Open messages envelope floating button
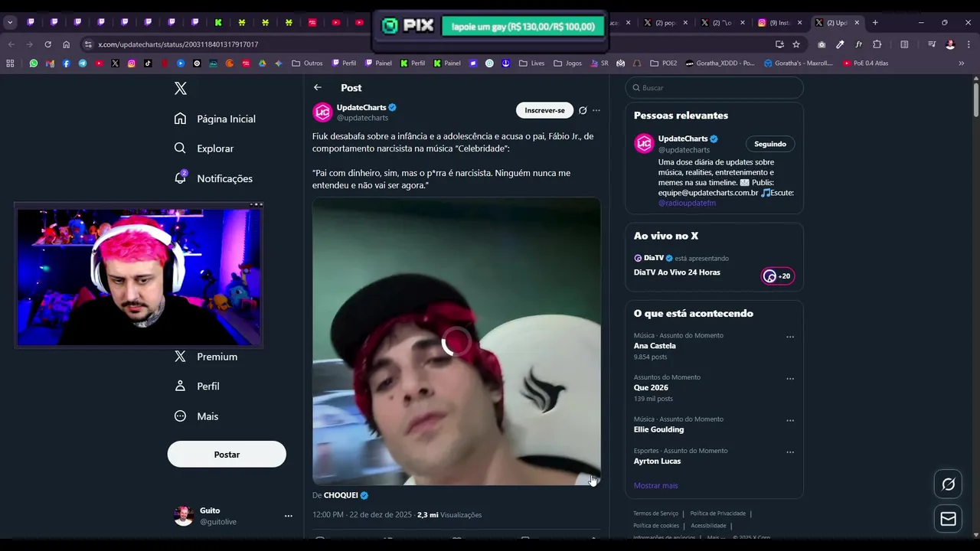Image resolution: width=980 pixels, height=551 pixels. (949, 519)
